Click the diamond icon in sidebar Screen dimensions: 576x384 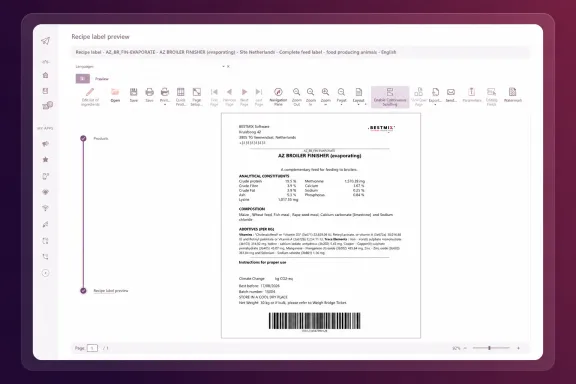coord(46,192)
